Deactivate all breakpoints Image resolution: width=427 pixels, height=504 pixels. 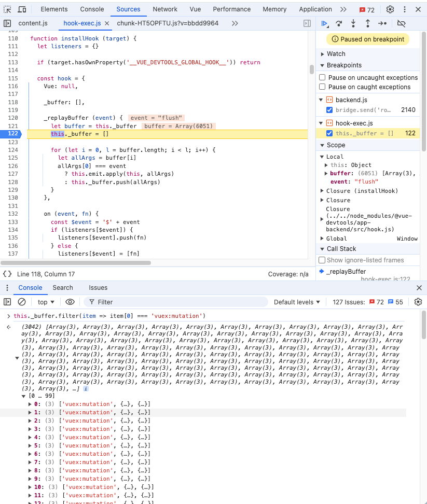pyautogui.click(x=401, y=23)
